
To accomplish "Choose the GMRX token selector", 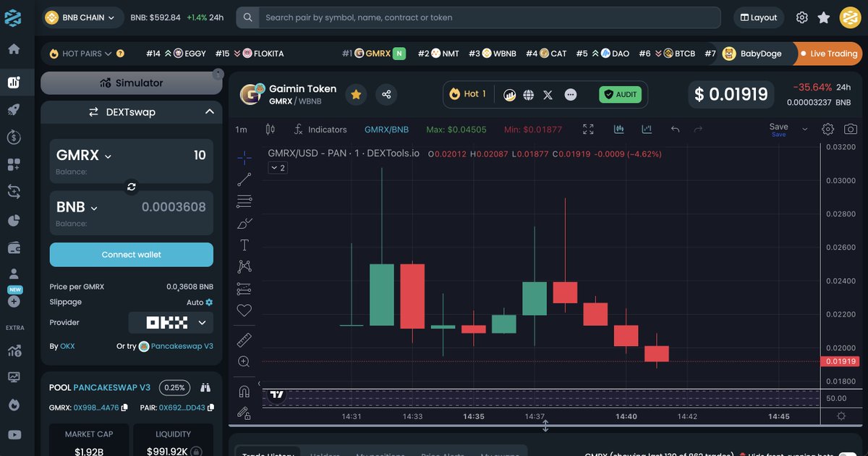I will click(84, 155).
